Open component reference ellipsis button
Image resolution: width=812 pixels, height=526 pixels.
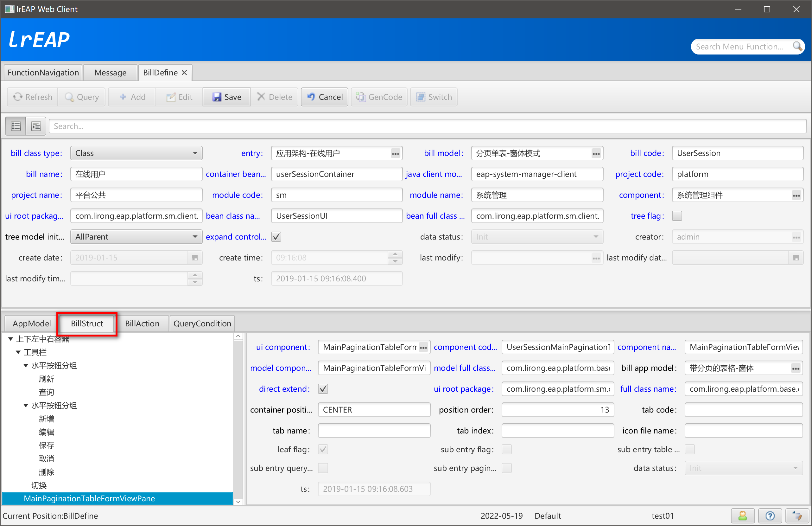[x=796, y=195]
